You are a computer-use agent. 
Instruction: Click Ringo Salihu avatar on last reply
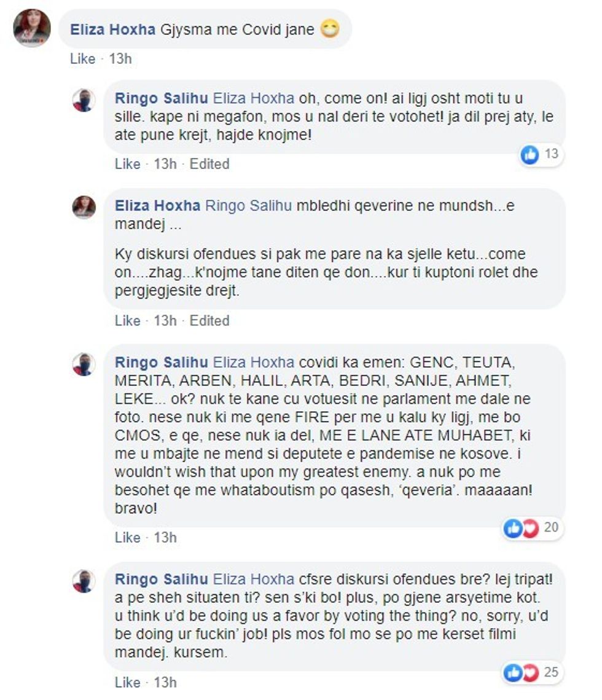84,581
